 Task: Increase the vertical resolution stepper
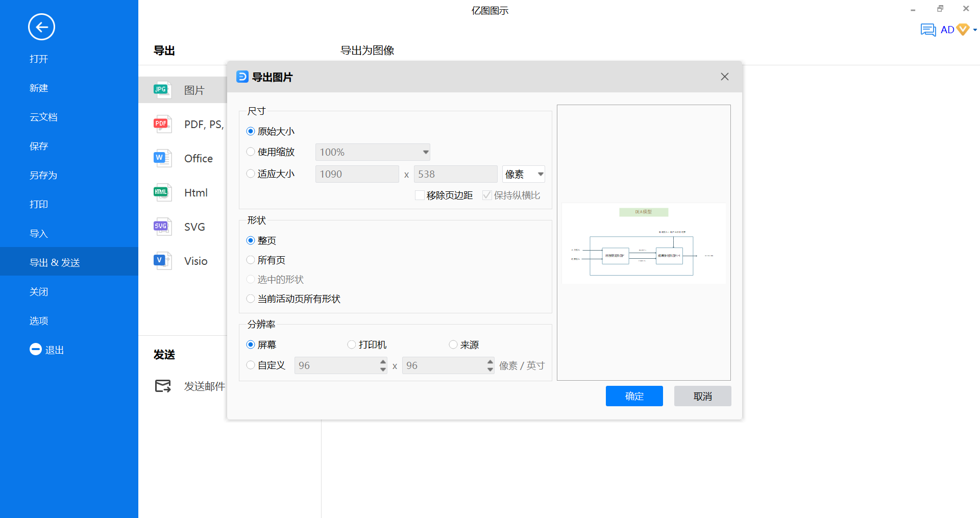point(490,361)
